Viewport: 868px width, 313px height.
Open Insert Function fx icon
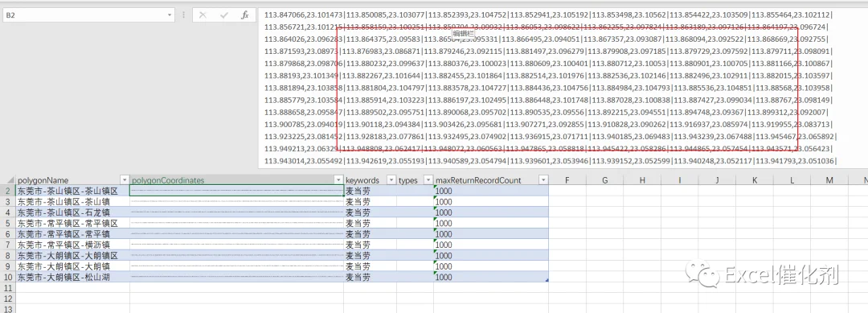point(244,15)
